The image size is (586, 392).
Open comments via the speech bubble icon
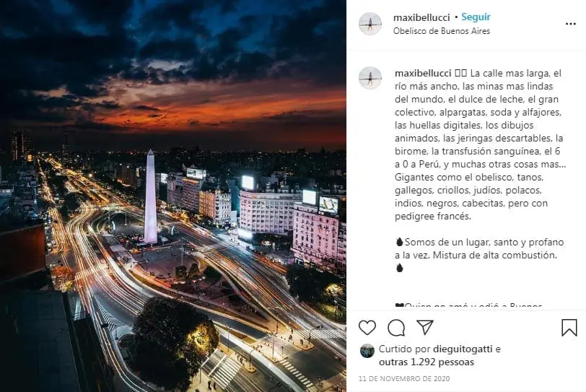point(396,328)
